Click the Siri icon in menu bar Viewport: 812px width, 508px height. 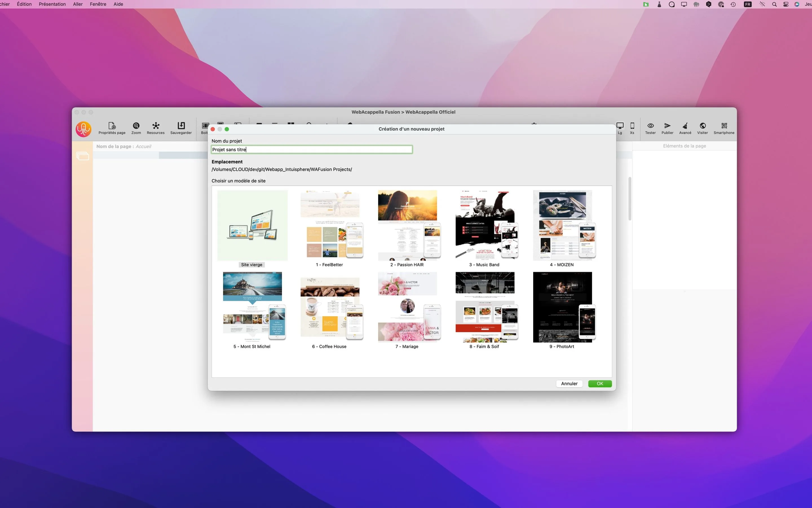coord(796,4)
